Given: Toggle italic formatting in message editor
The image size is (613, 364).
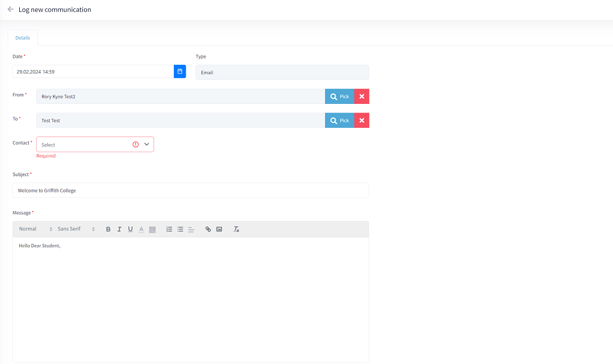Looking at the screenshot, I should (x=119, y=229).
